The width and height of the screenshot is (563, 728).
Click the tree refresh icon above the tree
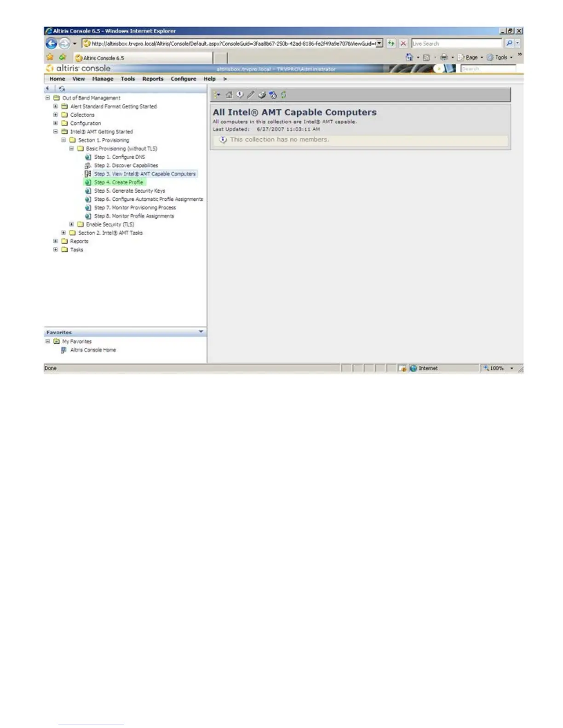coord(62,88)
